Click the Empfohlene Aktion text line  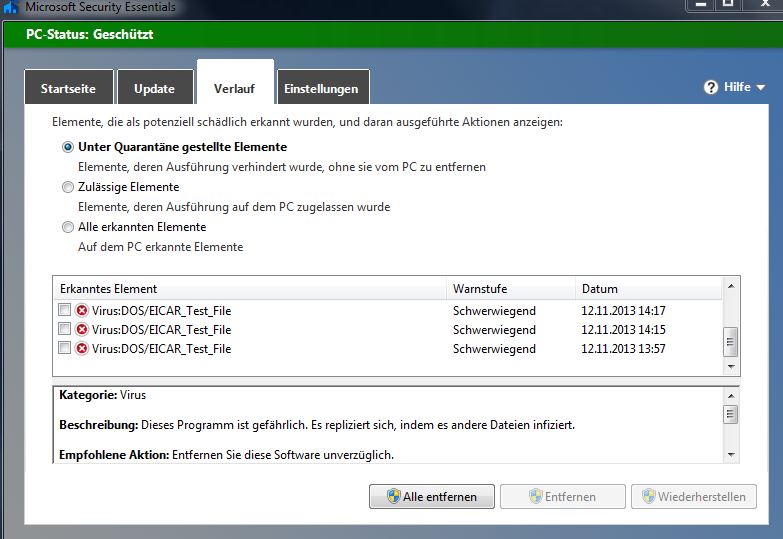coord(226,455)
